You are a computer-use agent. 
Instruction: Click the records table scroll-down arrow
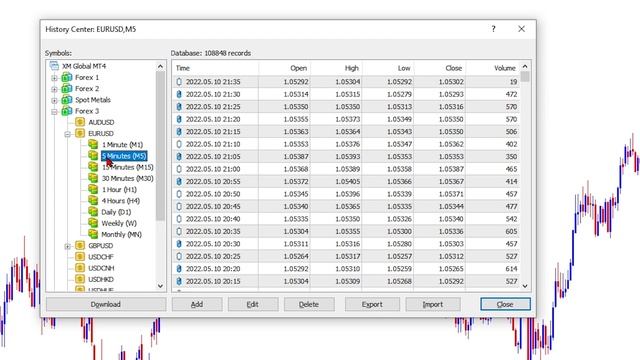[x=525, y=286]
